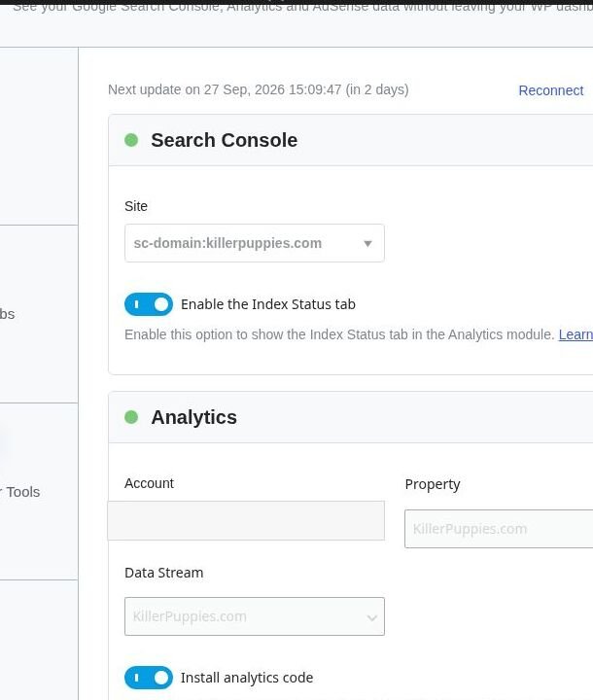Click the Data Stream label
This screenshot has width=593, height=700.
[x=164, y=573]
